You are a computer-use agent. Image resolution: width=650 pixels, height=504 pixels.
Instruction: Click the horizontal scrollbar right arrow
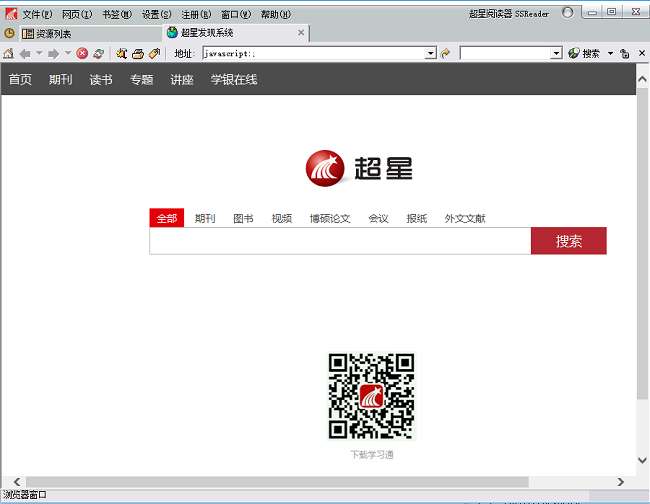(620, 482)
